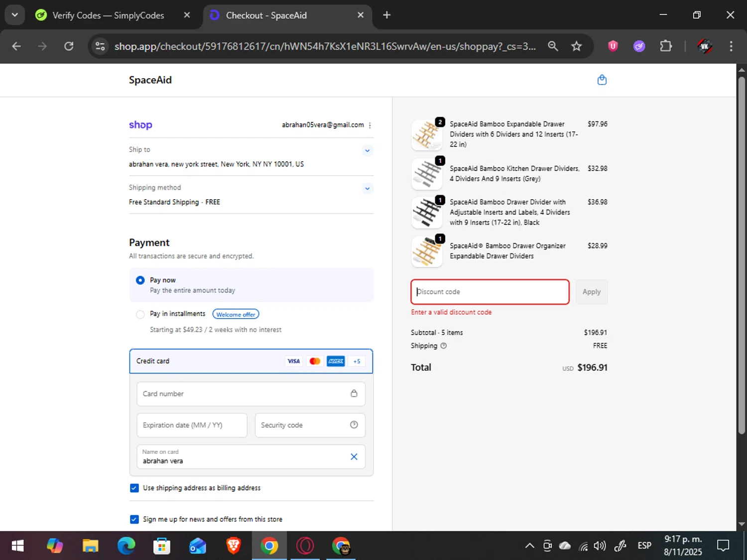Open Outlook from taskbar
This screenshot has width=747, height=560.
click(198, 546)
